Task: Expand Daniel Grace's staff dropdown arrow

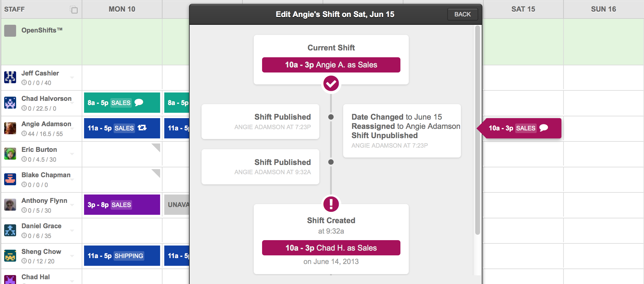Action: coord(72,231)
